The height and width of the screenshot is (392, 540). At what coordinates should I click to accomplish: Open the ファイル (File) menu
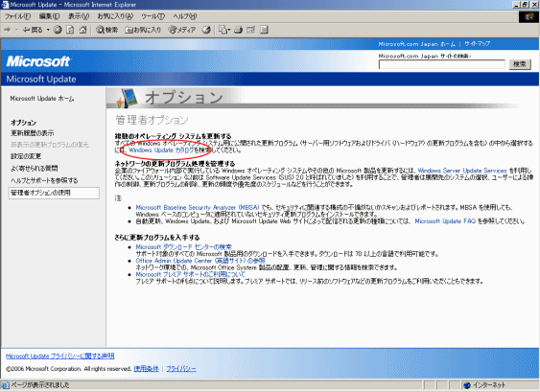coord(17,16)
